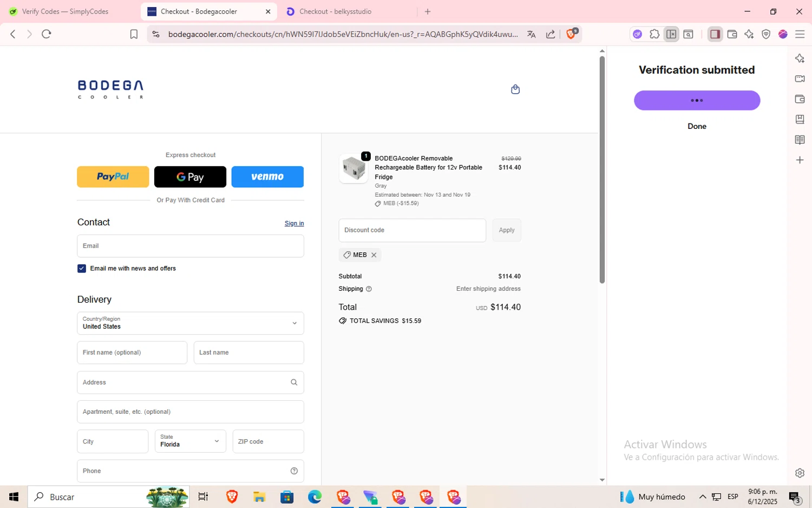The height and width of the screenshot is (508, 812).
Task: Click the City input field
Action: coord(113,441)
